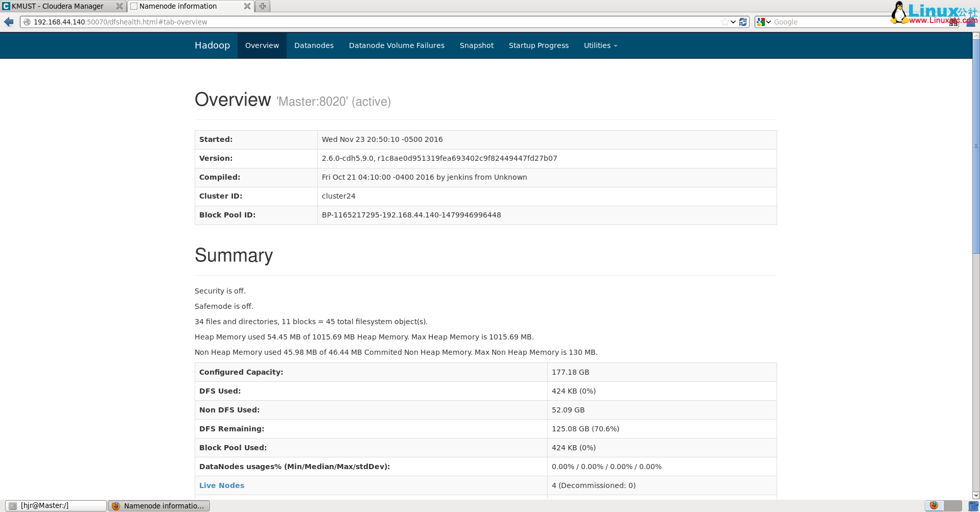
Task: Open the Startup Progress tab
Action: coord(539,45)
